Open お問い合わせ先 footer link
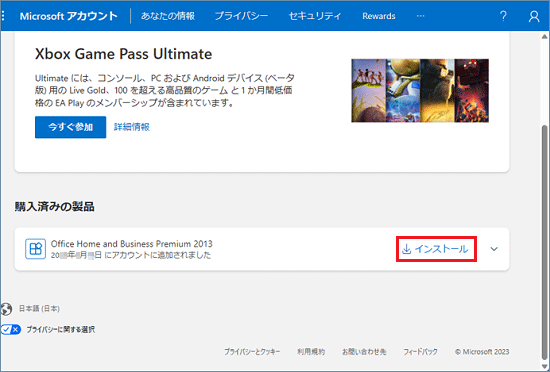 pyautogui.click(x=364, y=352)
